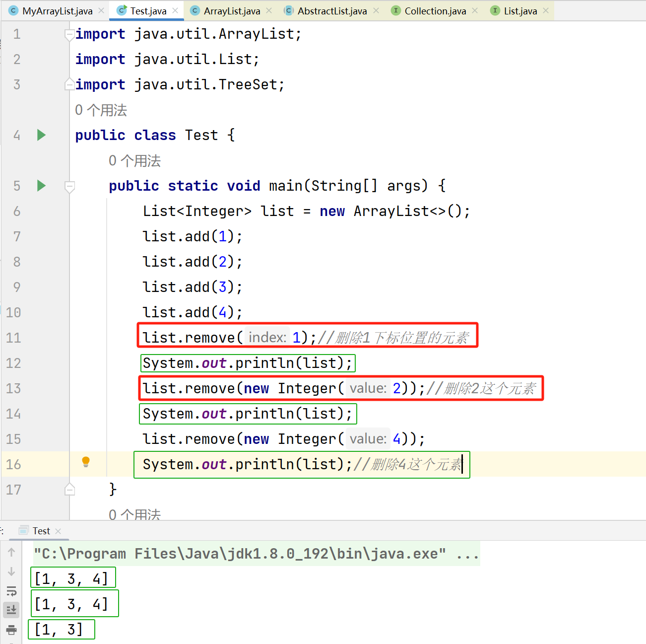This screenshot has width=646, height=644.
Task: Click println statement on line 14
Action: (248, 414)
